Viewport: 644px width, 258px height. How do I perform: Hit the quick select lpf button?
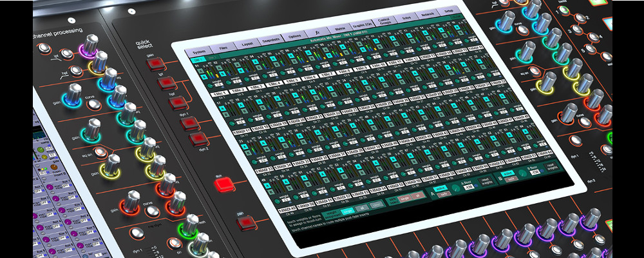tap(167, 83)
